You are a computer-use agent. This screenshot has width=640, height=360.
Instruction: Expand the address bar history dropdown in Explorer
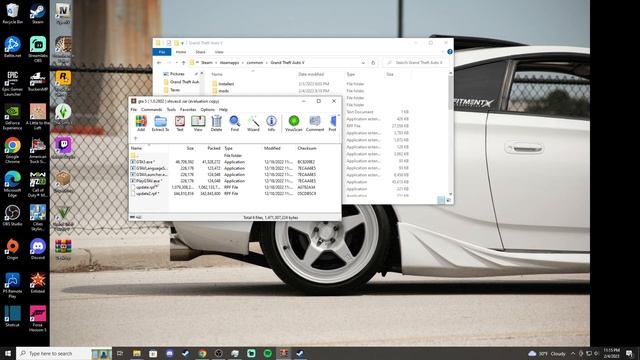point(363,63)
